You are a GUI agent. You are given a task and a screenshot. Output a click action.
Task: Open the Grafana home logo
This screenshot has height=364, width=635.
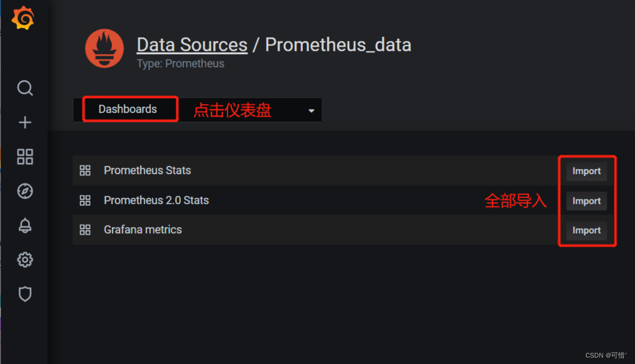pyautogui.click(x=23, y=18)
